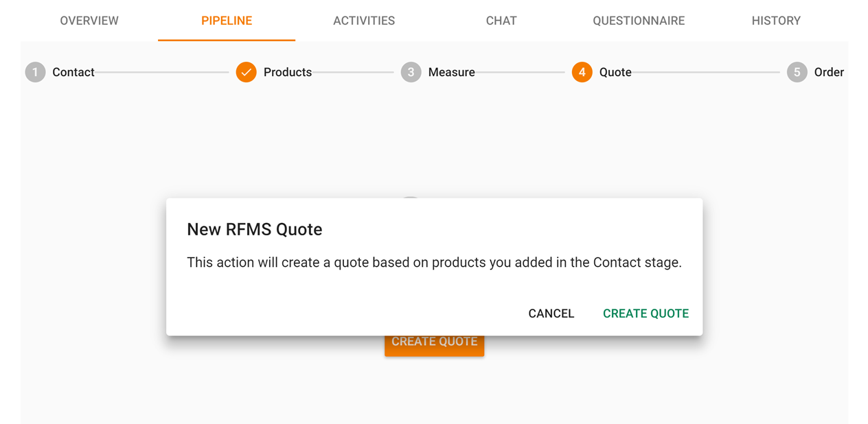Click the New RFMS Quote dialog title
This screenshot has width=868, height=424.
pyautogui.click(x=254, y=229)
